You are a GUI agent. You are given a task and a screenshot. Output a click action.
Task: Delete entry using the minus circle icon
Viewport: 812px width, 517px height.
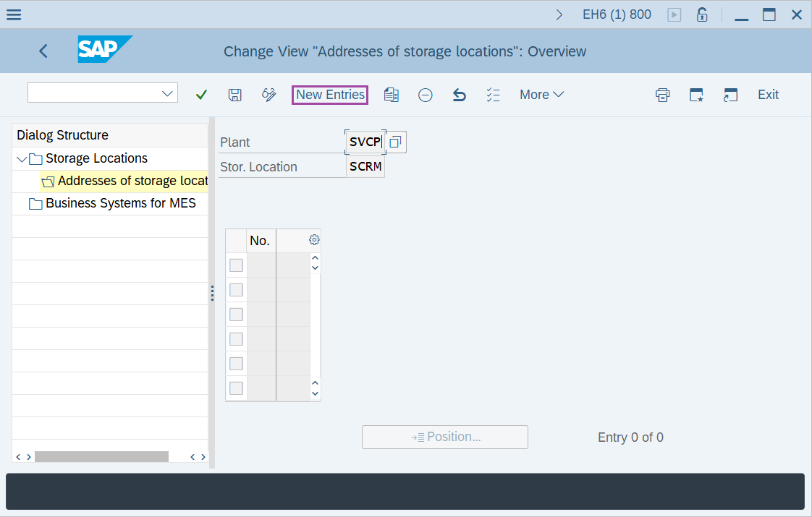(425, 95)
